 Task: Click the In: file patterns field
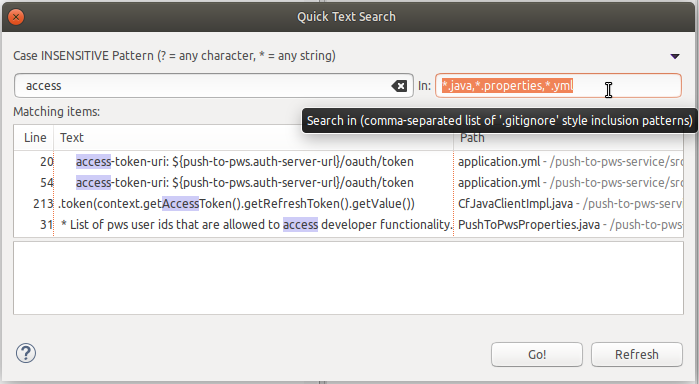coord(558,86)
